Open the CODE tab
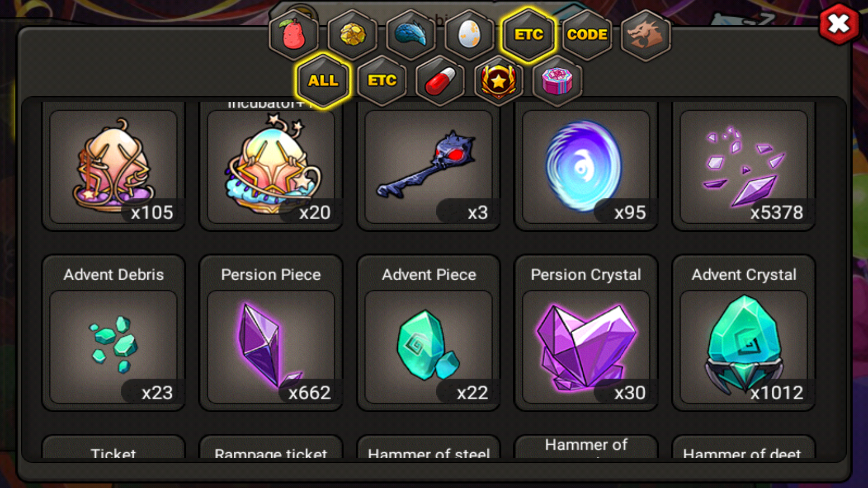 [587, 35]
